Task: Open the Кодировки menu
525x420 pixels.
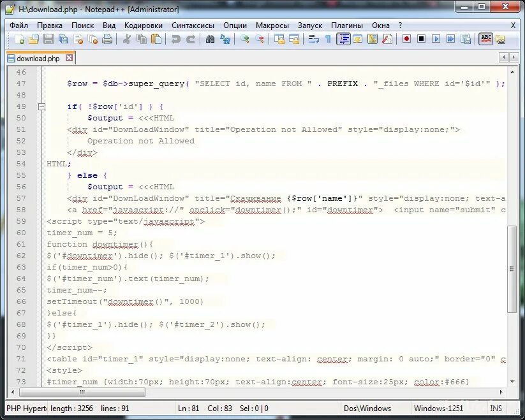Action: click(144, 25)
